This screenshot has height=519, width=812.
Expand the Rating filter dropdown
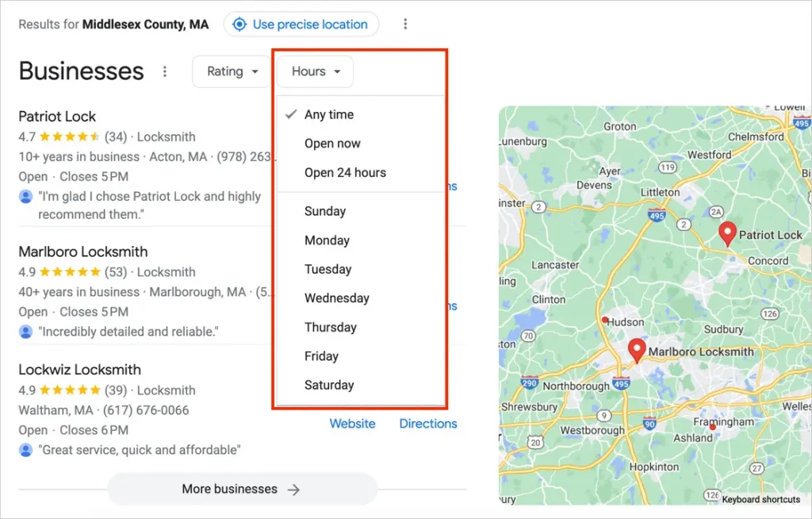pos(232,71)
